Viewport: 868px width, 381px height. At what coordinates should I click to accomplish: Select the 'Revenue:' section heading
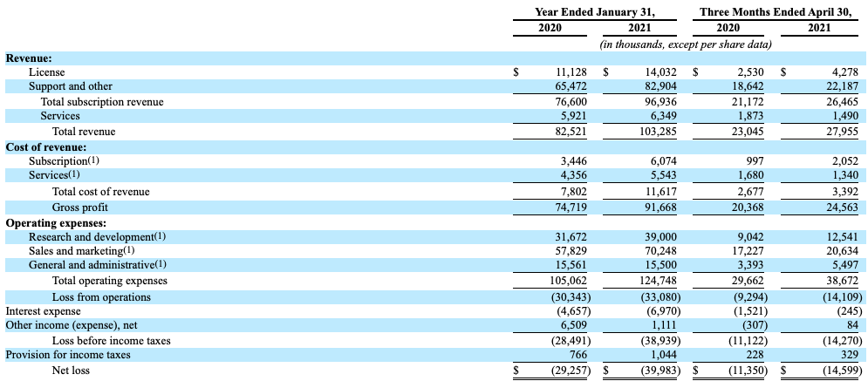point(29,58)
